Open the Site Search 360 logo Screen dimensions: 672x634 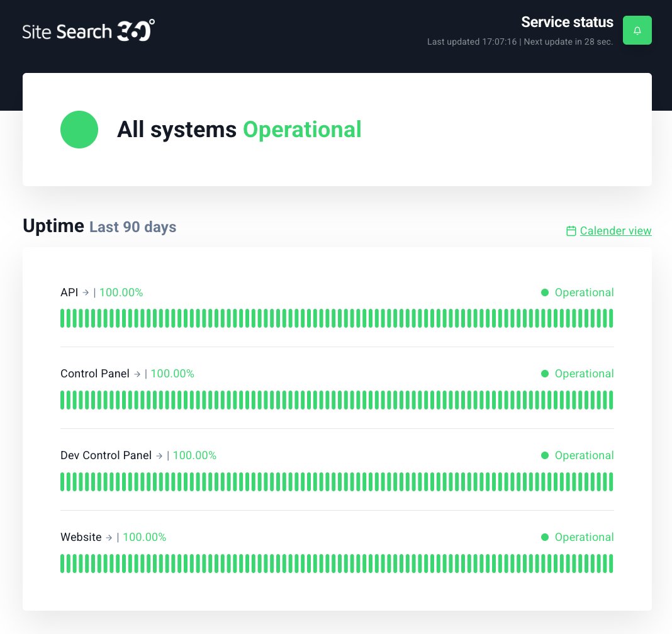point(88,31)
